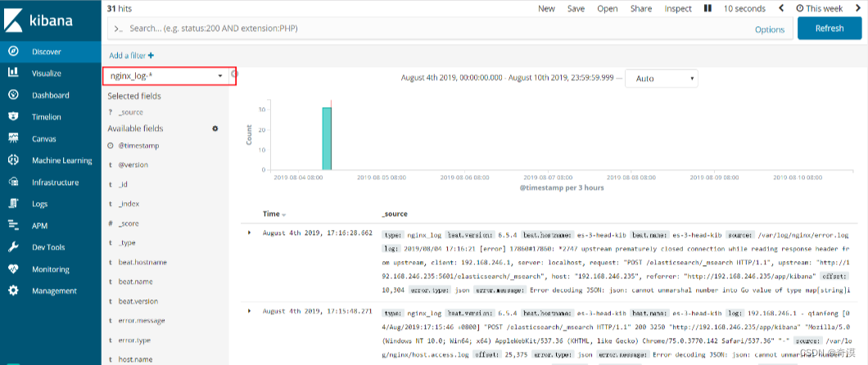Click New in top menu
This screenshot has height=365, width=868.
[x=546, y=8]
